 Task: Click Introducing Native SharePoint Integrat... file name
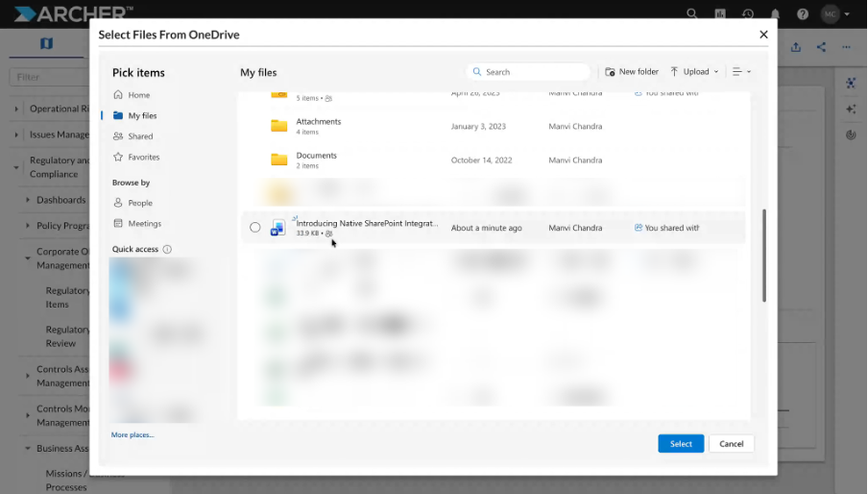point(367,223)
